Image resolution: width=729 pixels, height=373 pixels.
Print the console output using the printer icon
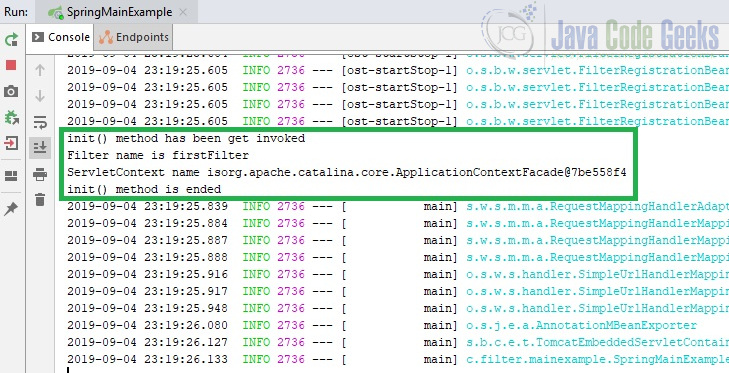(40, 175)
